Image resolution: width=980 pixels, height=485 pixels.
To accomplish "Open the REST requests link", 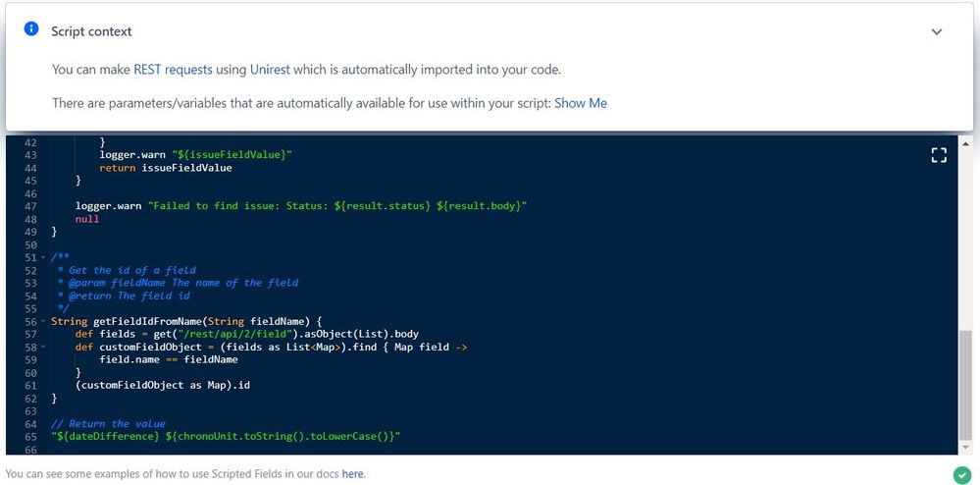I will pos(173,70).
